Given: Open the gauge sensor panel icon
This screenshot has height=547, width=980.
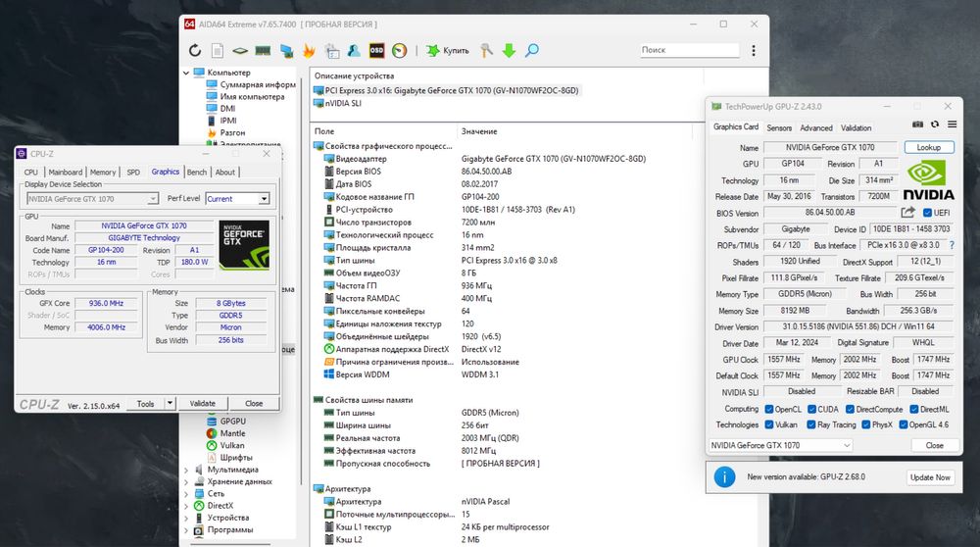Looking at the screenshot, I should pos(400,51).
